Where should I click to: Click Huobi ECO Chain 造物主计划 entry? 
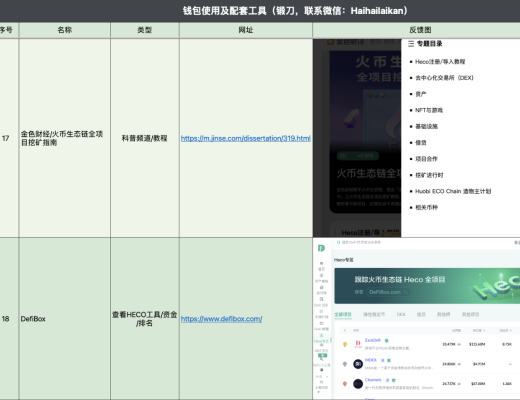[x=453, y=191]
